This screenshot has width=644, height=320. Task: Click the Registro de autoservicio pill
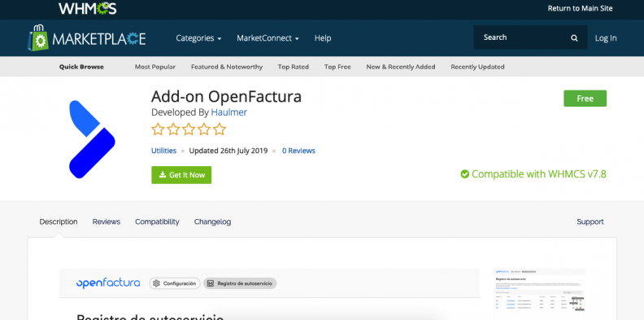point(240,283)
